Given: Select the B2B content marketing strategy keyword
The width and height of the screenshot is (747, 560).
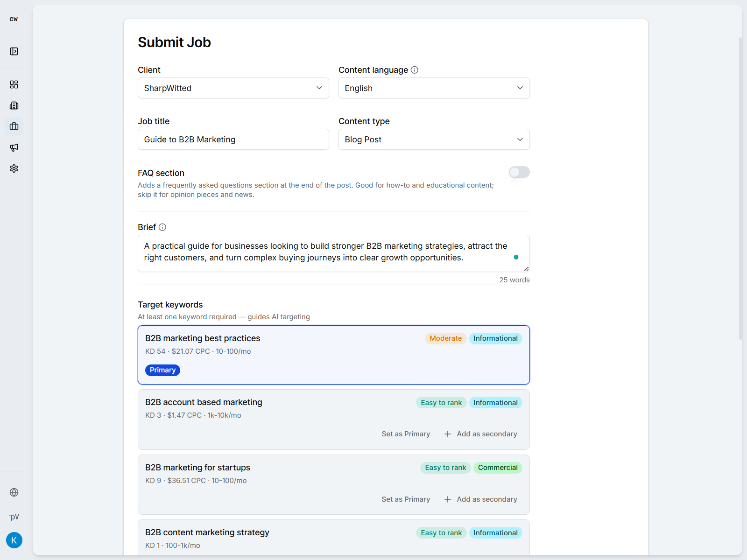Looking at the screenshot, I should pyautogui.click(x=334, y=538).
